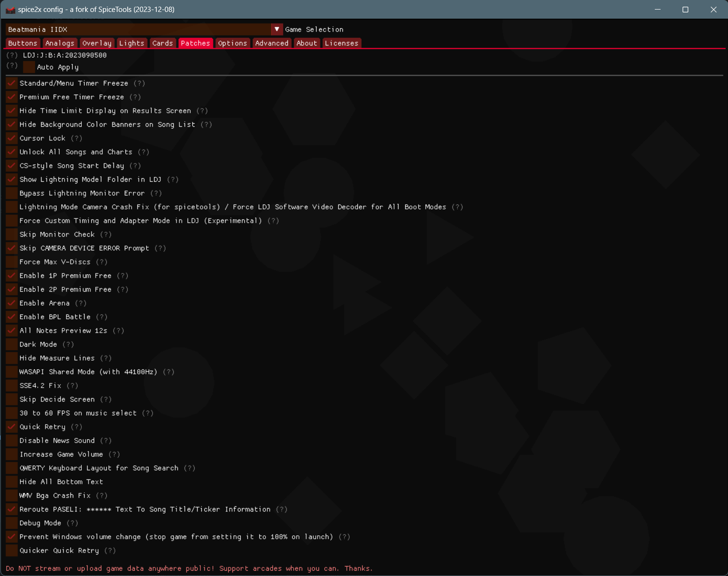
Task: Enable Hide Measure Lines
Action: coord(11,359)
